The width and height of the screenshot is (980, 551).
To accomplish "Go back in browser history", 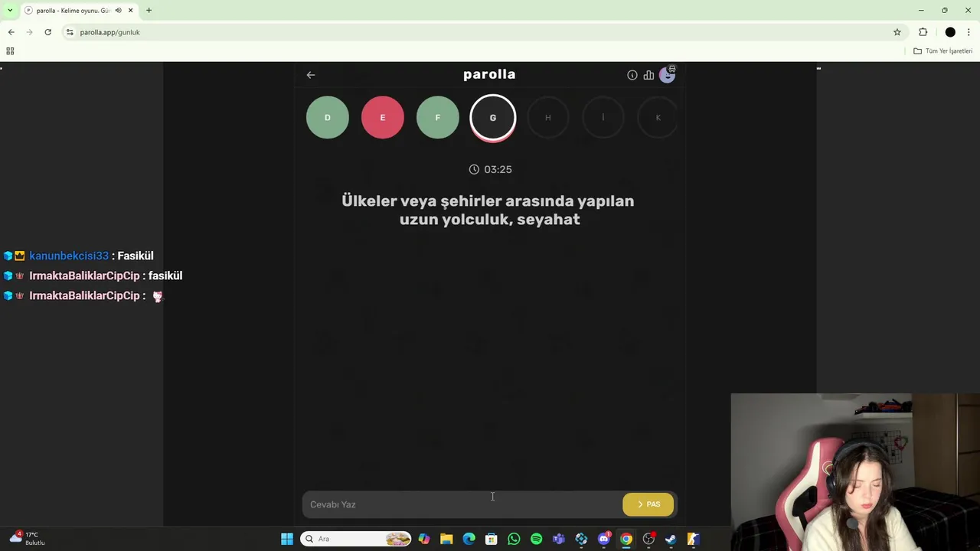I will pyautogui.click(x=11, y=32).
